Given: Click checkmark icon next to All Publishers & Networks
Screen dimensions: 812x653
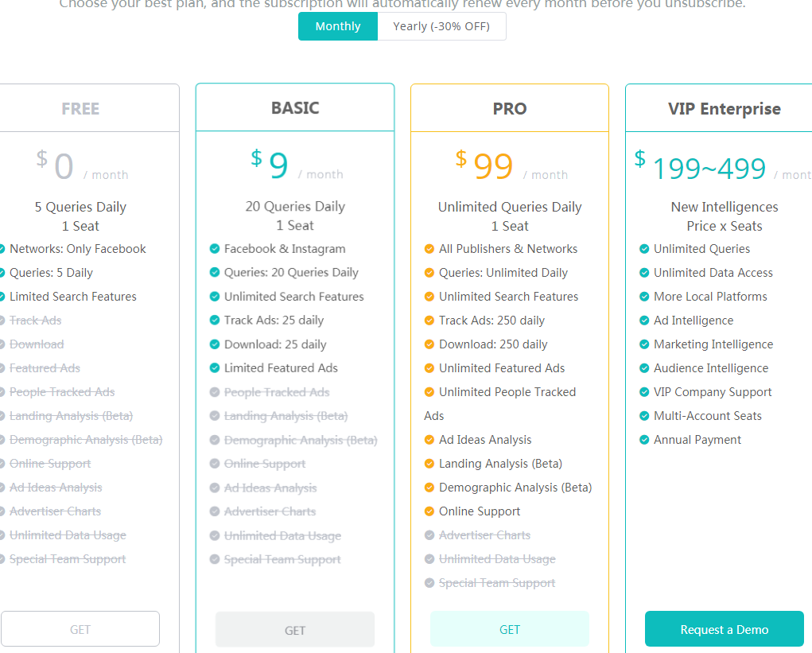Looking at the screenshot, I should point(429,249).
